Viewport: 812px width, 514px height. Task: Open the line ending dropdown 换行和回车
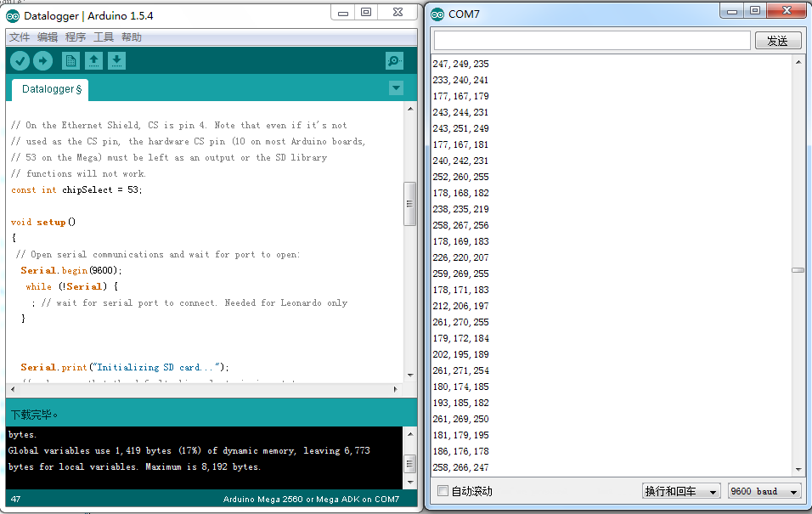(681, 491)
